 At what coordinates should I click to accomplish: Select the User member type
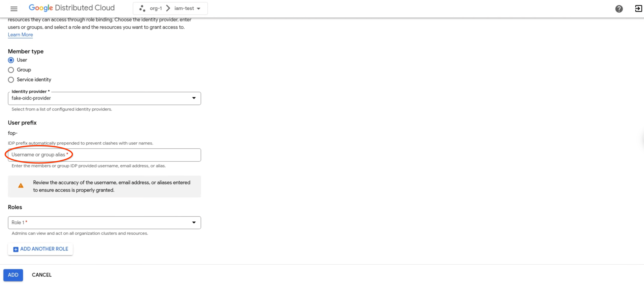pos(11,60)
